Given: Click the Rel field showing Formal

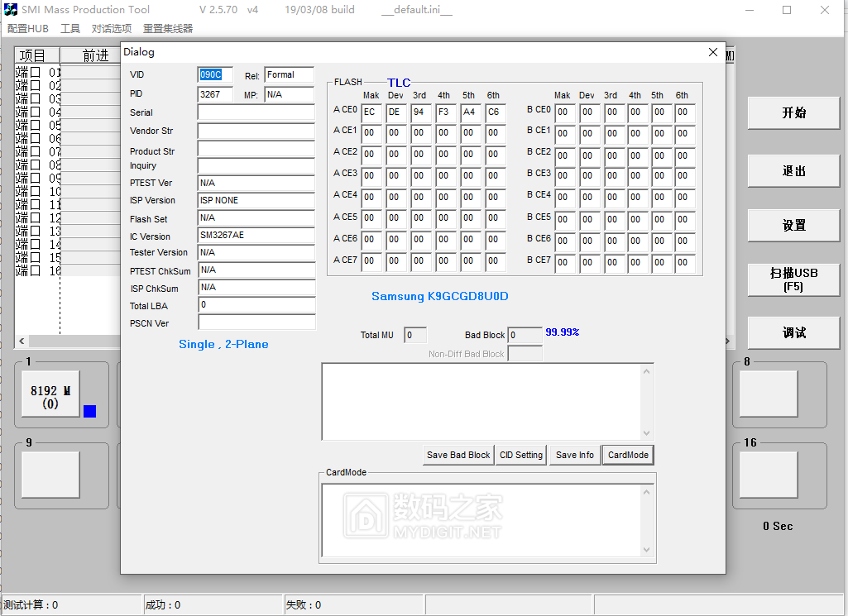Looking at the screenshot, I should (289, 74).
